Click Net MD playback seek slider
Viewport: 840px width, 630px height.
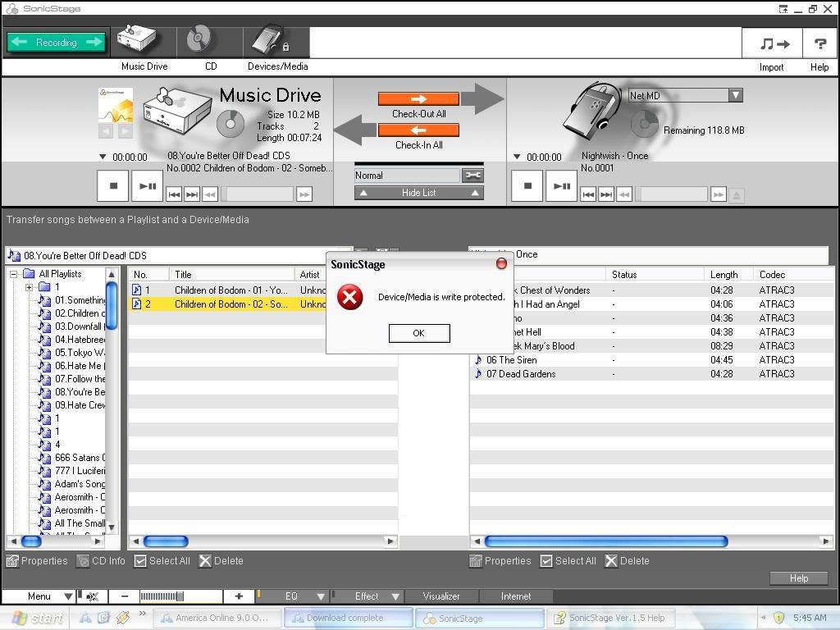coord(671,194)
